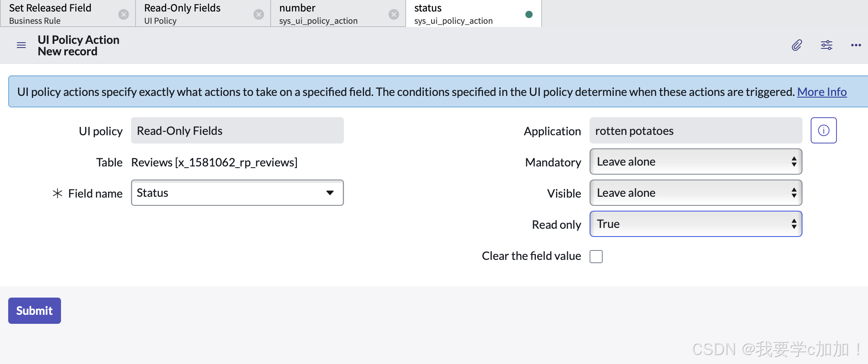Switch to the Set Released Field tab
The height and width of the screenshot is (364, 868).
[57, 14]
